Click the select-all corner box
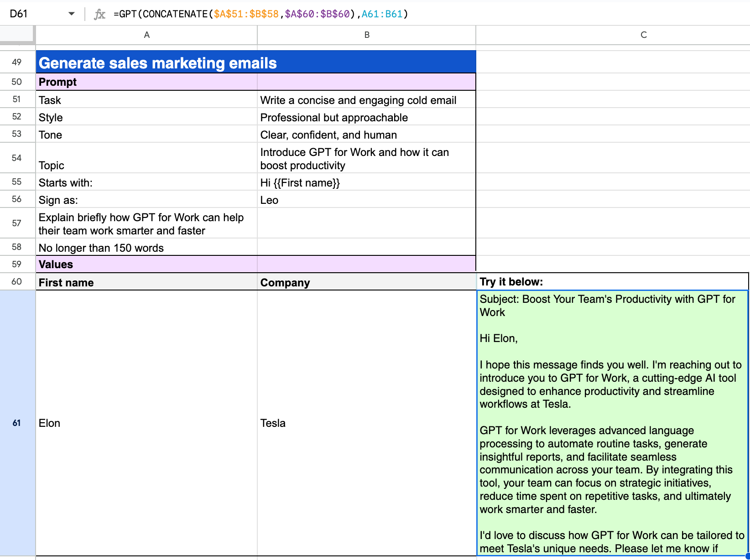750x560 pixels. pyautogui.click(x=17, y=34)
